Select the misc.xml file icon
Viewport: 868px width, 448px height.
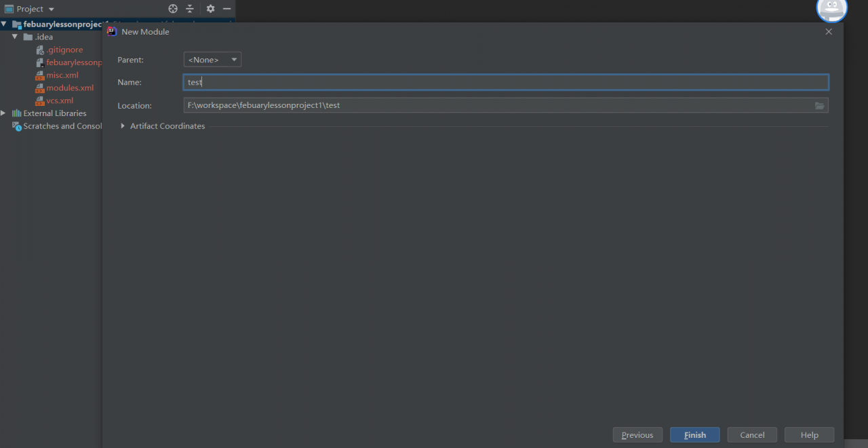tap(39, 75)
